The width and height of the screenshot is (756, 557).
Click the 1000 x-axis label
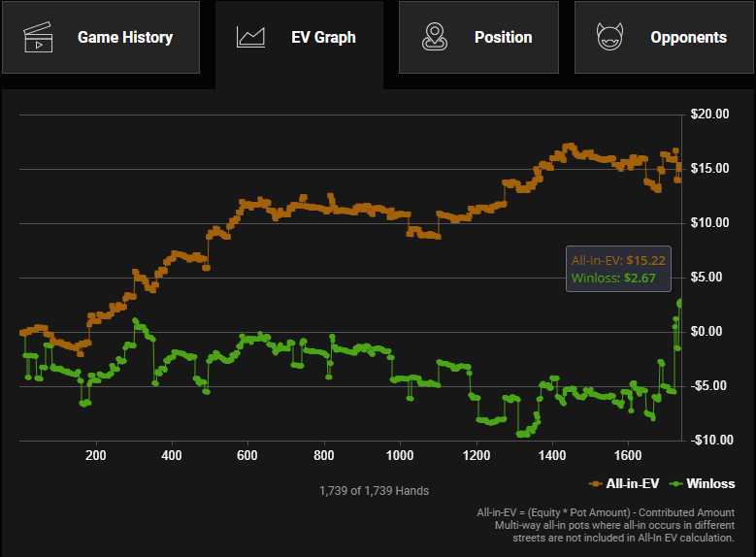[400, 456]
